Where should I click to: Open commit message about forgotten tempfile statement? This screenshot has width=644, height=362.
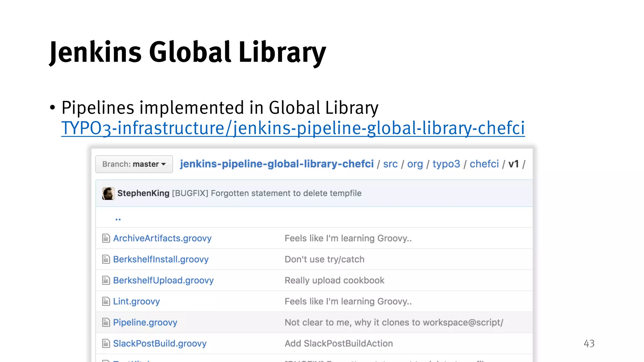(267, 193)
